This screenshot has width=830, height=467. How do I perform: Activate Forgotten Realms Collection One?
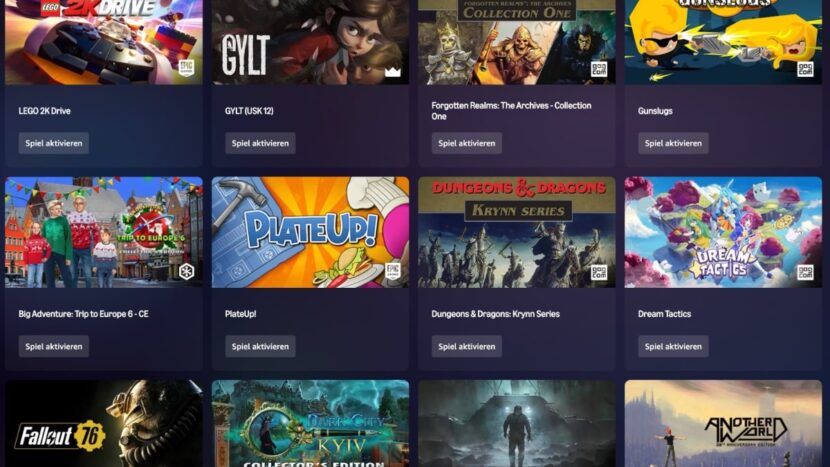(466, 143)
